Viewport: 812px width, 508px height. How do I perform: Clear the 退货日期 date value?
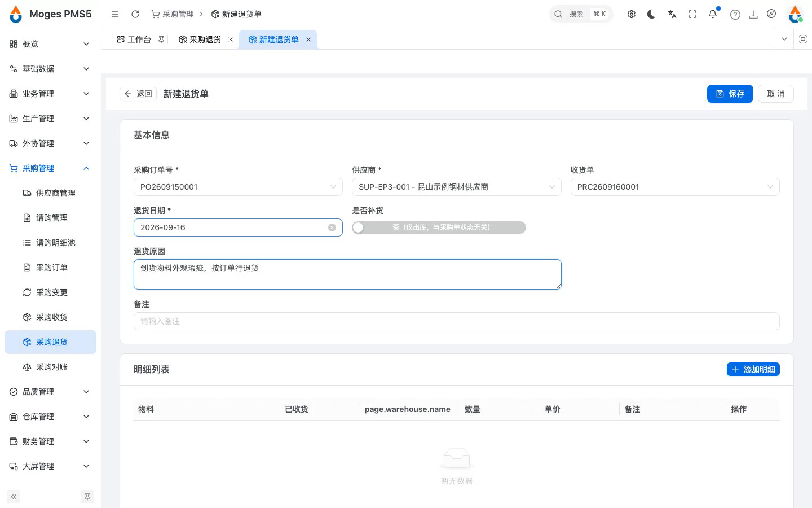332,227
